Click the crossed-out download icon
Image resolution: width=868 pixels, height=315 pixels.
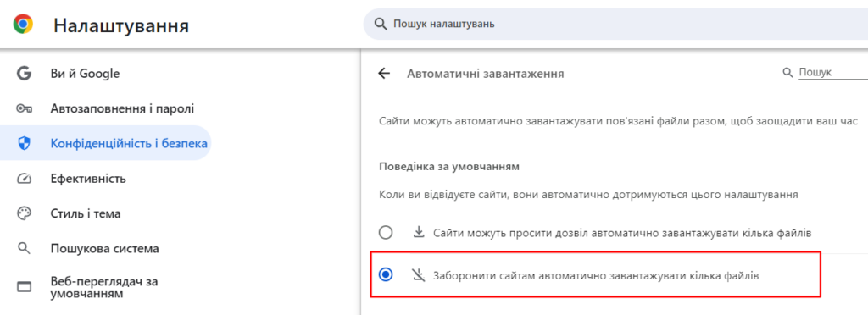418,274
